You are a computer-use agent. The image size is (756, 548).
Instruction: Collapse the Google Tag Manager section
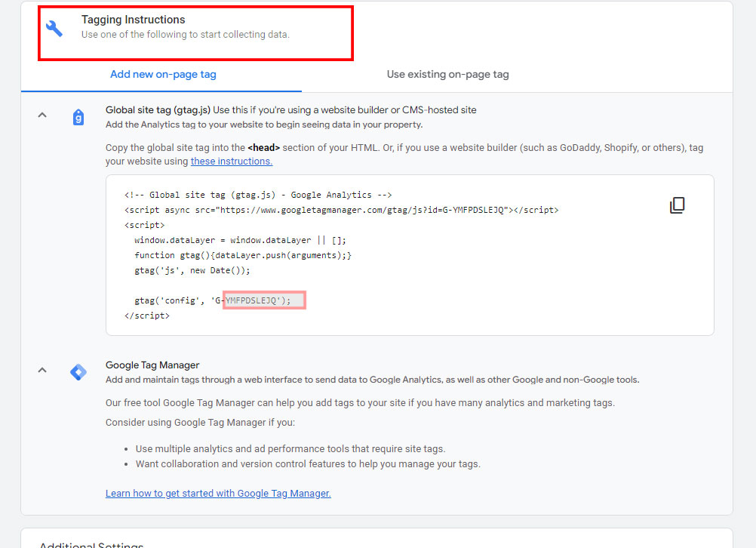(x=42, y=370)
